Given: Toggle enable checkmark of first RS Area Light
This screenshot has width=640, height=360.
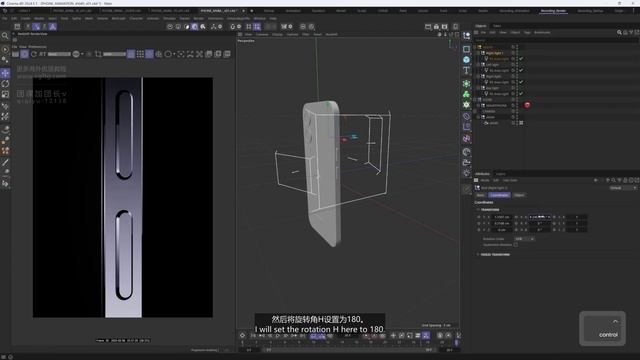Looking at the screenshot, I should (521, 58).
